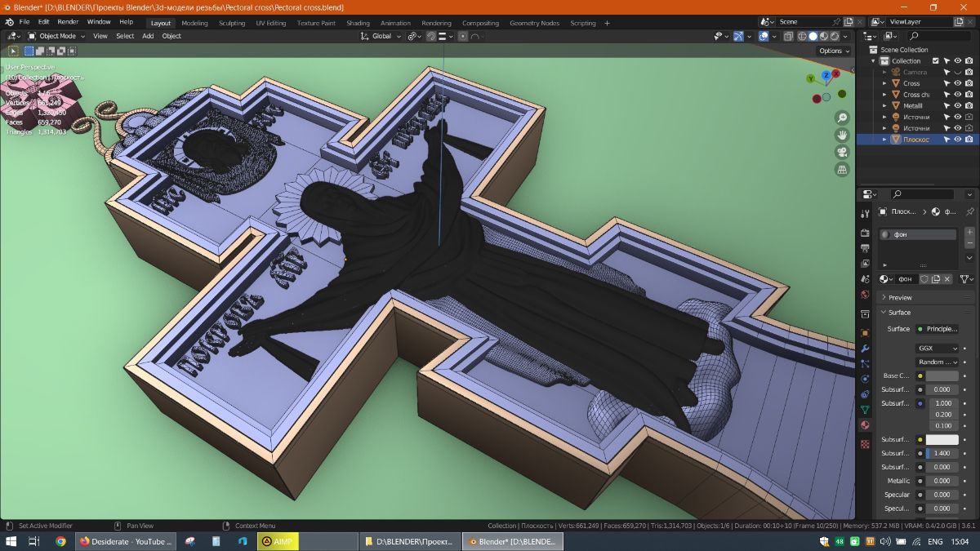
Task: Click the Options button in viewport
Action: 833,51
